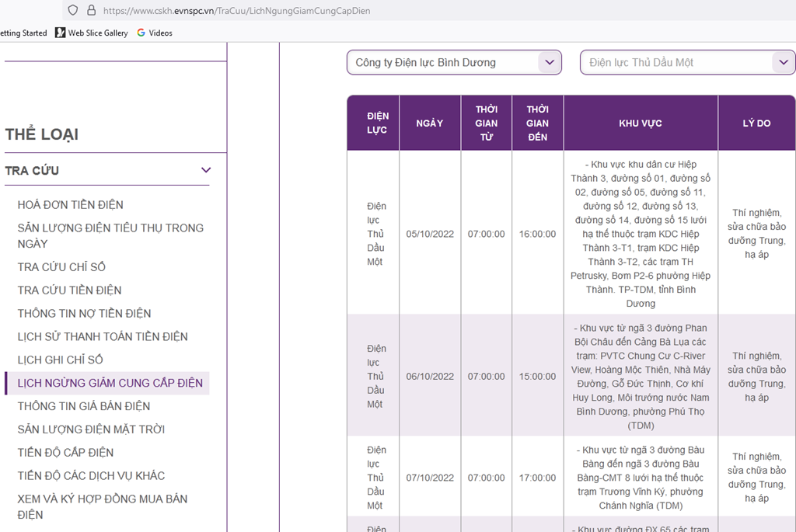Open the Getting Started bookmark
This screenshot has width=796, height=532.
(23, 33)
